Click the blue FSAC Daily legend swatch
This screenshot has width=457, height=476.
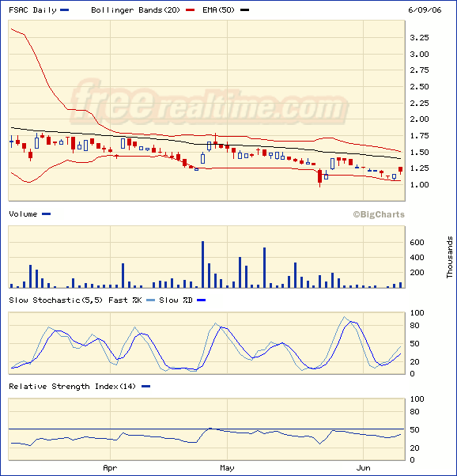click(64, 10)
